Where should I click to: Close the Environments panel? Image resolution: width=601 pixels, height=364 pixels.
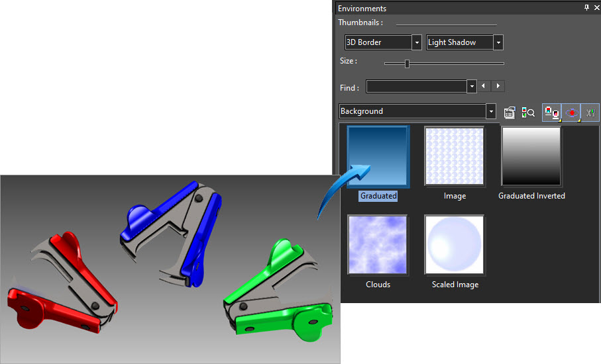(x=596, y=8)
